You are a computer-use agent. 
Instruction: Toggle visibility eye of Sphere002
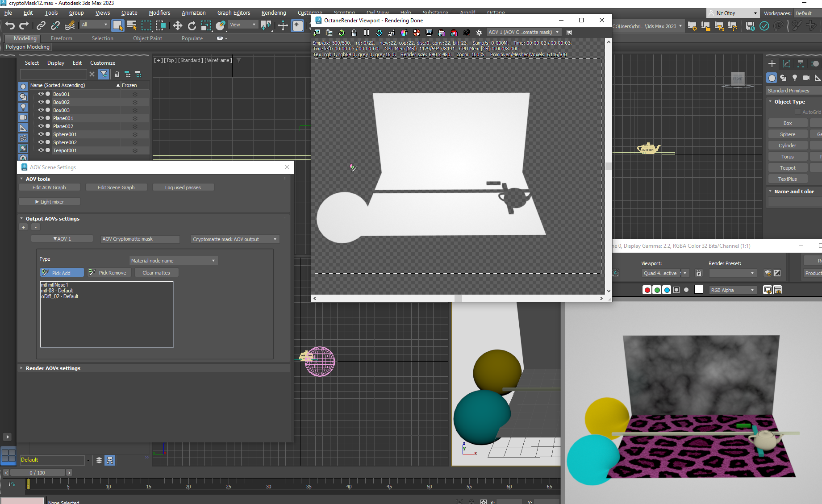[x=41, y=142]
